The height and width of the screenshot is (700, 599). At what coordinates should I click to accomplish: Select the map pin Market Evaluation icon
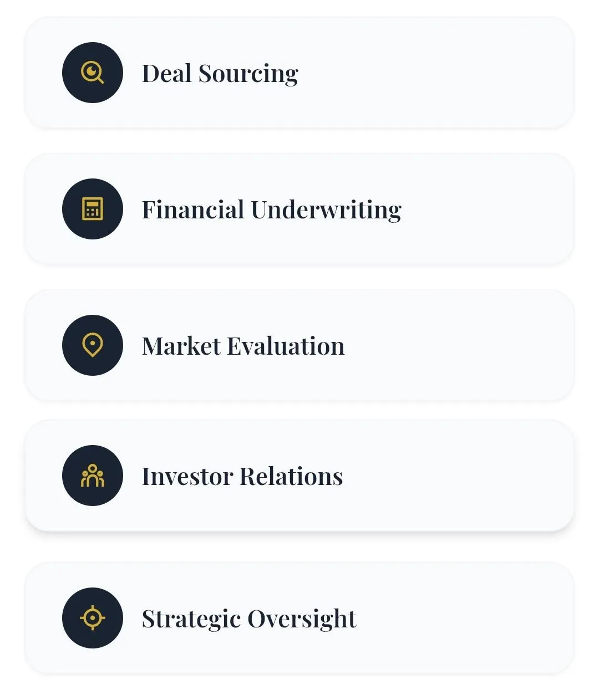point(92,345)
